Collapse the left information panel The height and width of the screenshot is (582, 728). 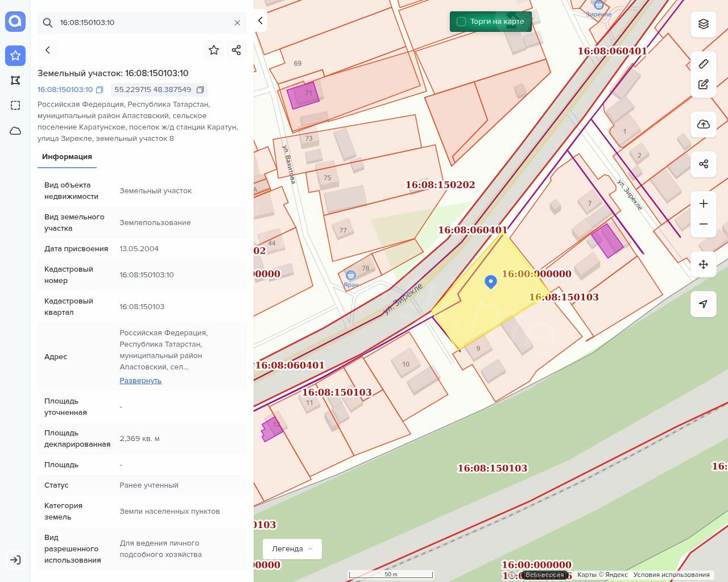tap(260, 20)
